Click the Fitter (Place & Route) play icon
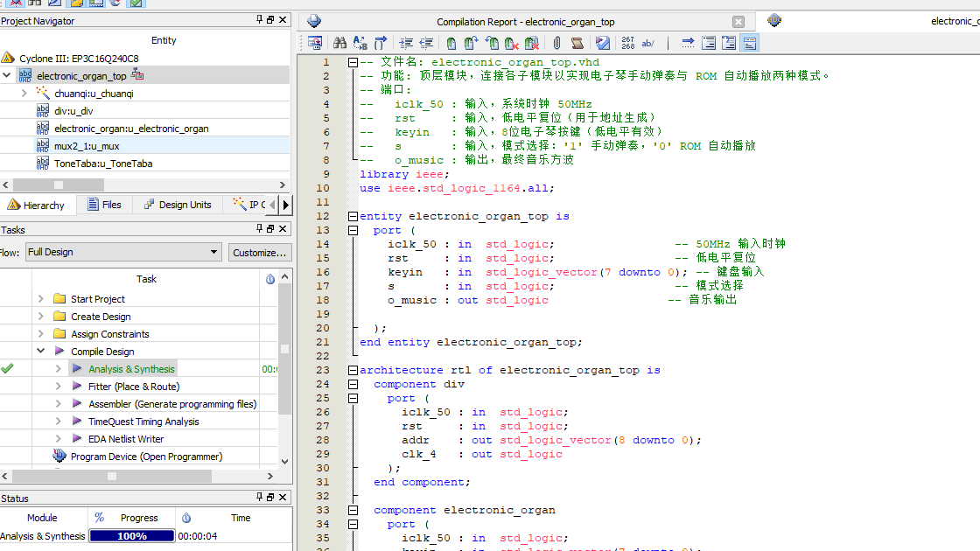 [77, 387]
